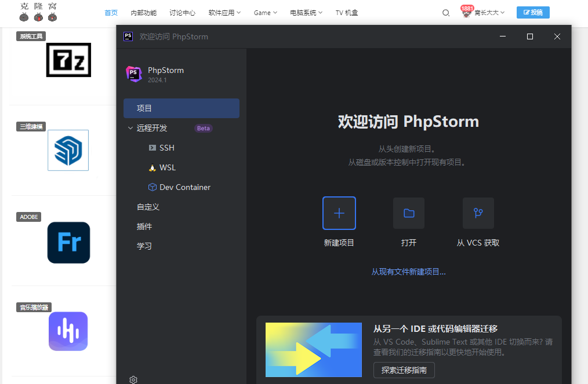Open the 插件 section
The height and width of the screenshot is (384, 588).
(144, 226)
